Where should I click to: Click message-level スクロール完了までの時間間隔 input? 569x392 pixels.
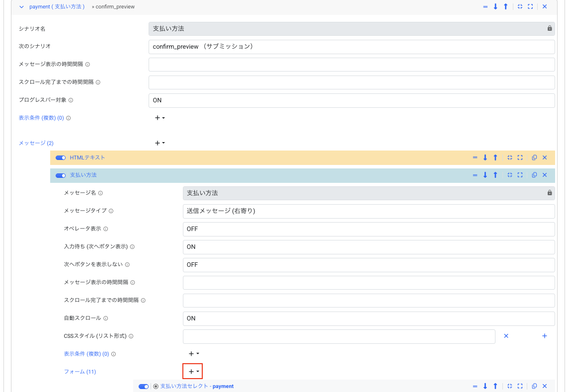coord(369,301)
